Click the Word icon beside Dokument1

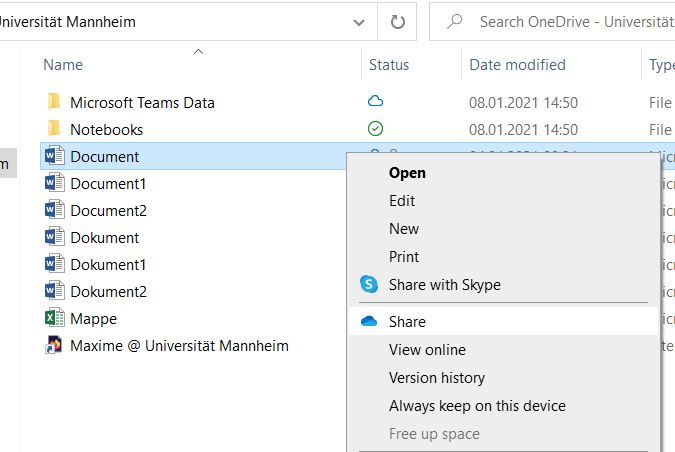point(55,264)
